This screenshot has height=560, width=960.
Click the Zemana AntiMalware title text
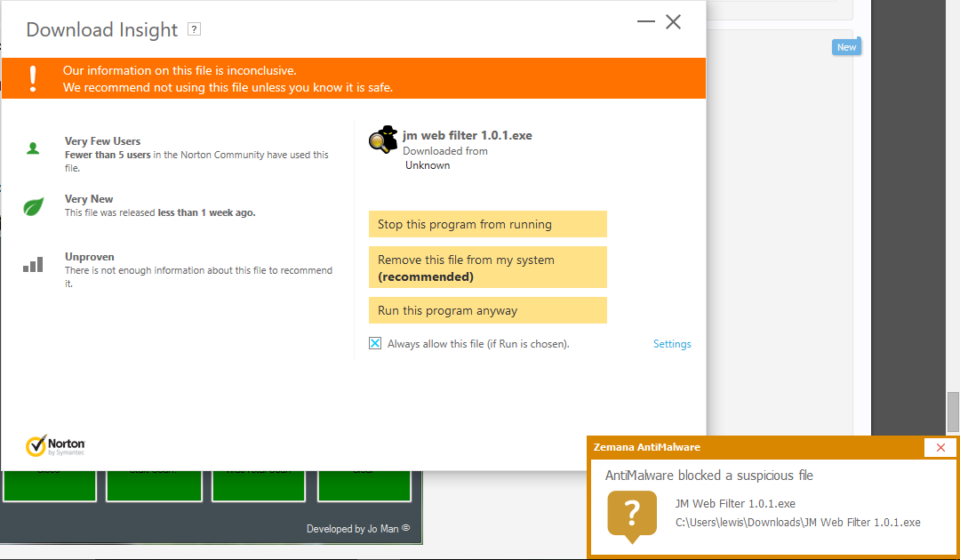pyautogui.click(x=646, y=447)
